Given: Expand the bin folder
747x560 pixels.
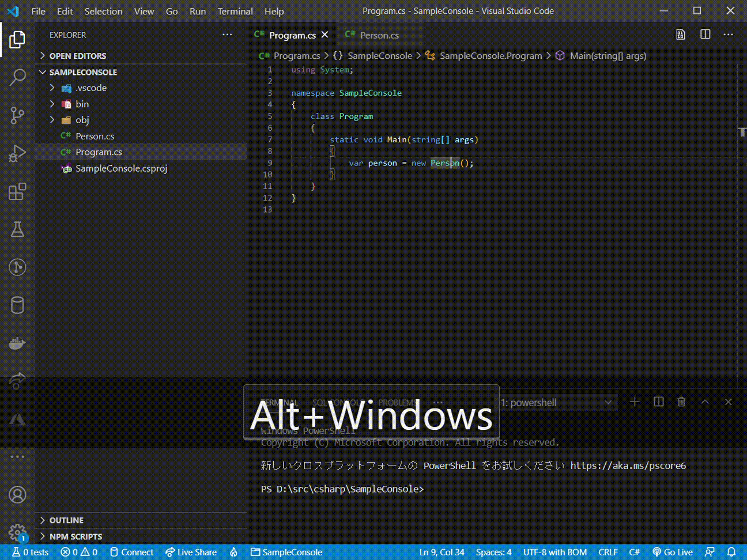Looking at the screenshot, I should tap(141, 104).
